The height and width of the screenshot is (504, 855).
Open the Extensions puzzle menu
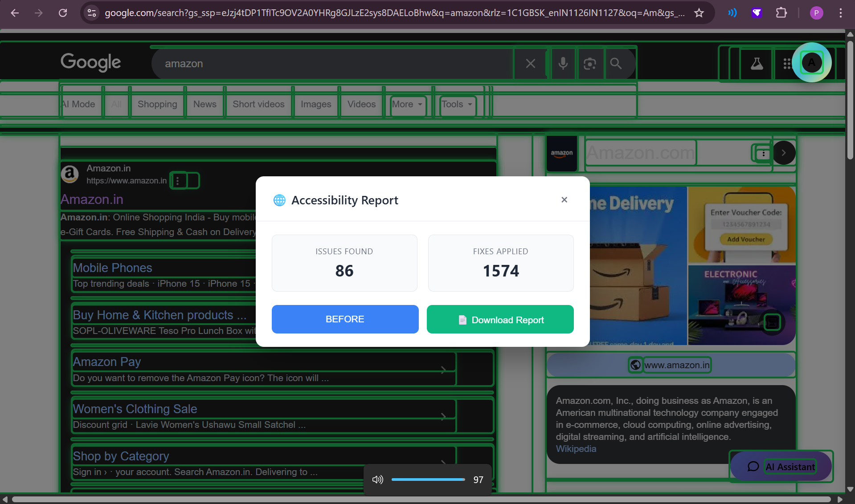[x=781, y=13]
